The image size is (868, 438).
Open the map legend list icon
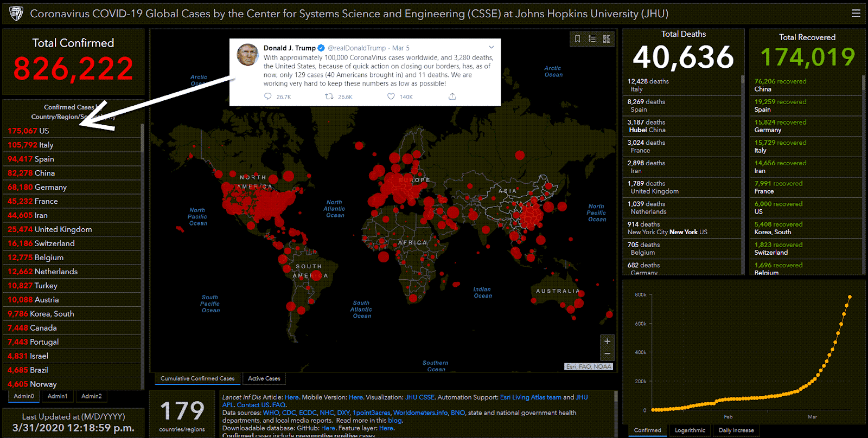pos(592,39)
